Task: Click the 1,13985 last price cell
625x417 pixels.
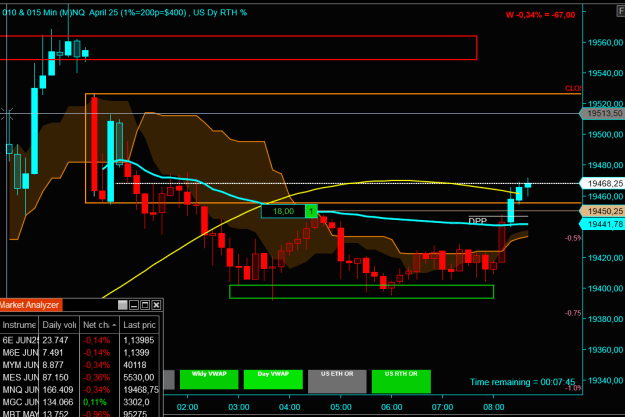Action: (x=139, y=340)
